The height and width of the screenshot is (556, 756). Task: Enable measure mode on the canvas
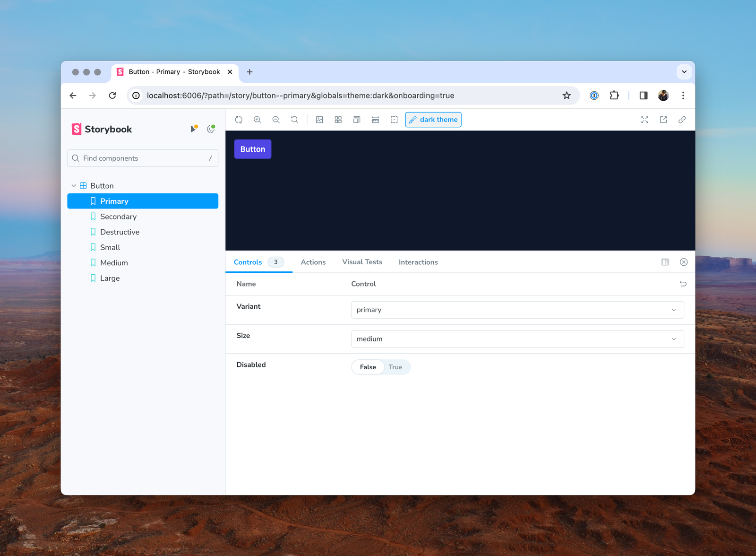pyautogui.click(x=376, y=120)
